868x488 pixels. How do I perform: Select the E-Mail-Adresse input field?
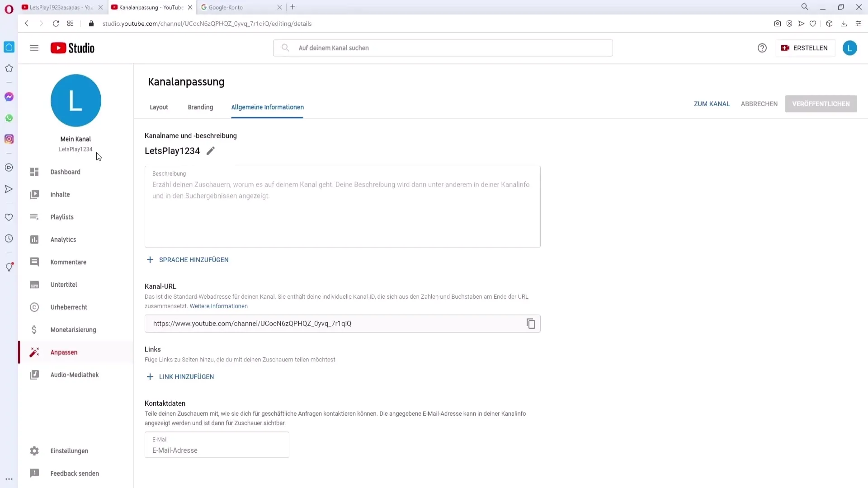tap(217, 450)
